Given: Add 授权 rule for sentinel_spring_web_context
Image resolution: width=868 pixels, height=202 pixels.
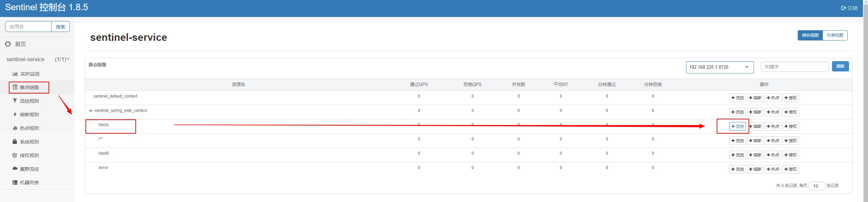Looking at the screenshot, I should click(x=791, y=112).
